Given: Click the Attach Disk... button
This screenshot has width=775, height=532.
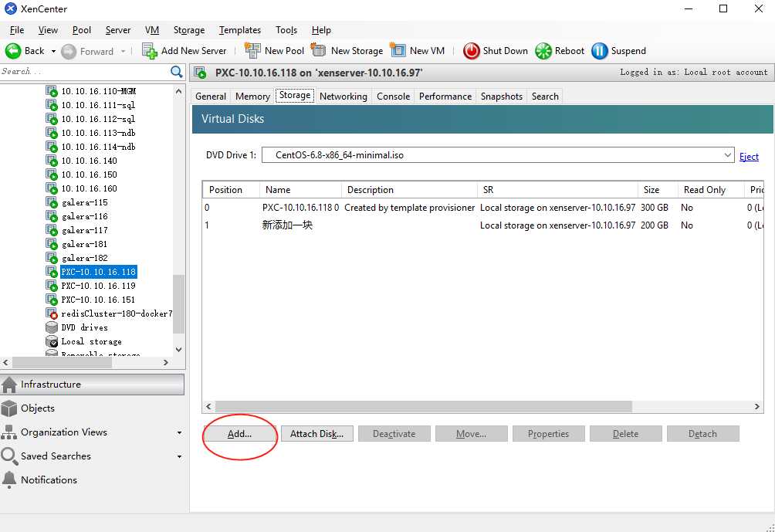Looking at the screenshot, I should (316, 434).
